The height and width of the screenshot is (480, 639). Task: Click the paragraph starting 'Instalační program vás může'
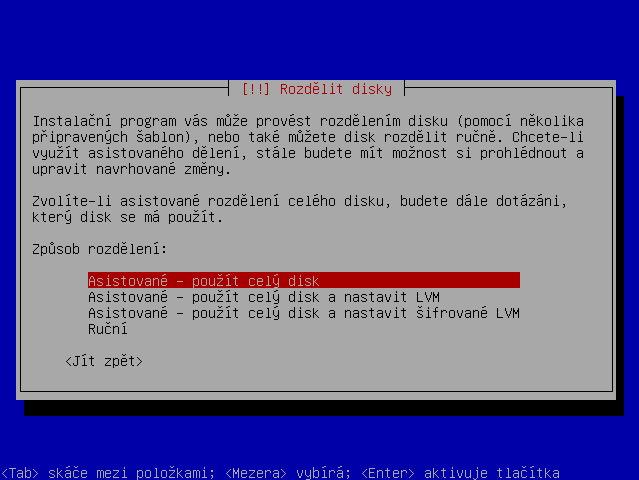[308, 145]
